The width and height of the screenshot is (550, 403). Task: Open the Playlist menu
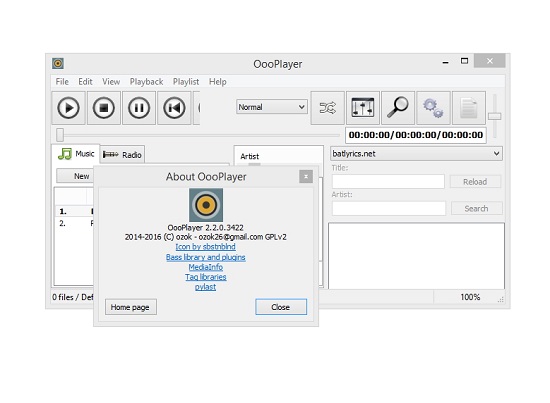click(x=186, y=82)
